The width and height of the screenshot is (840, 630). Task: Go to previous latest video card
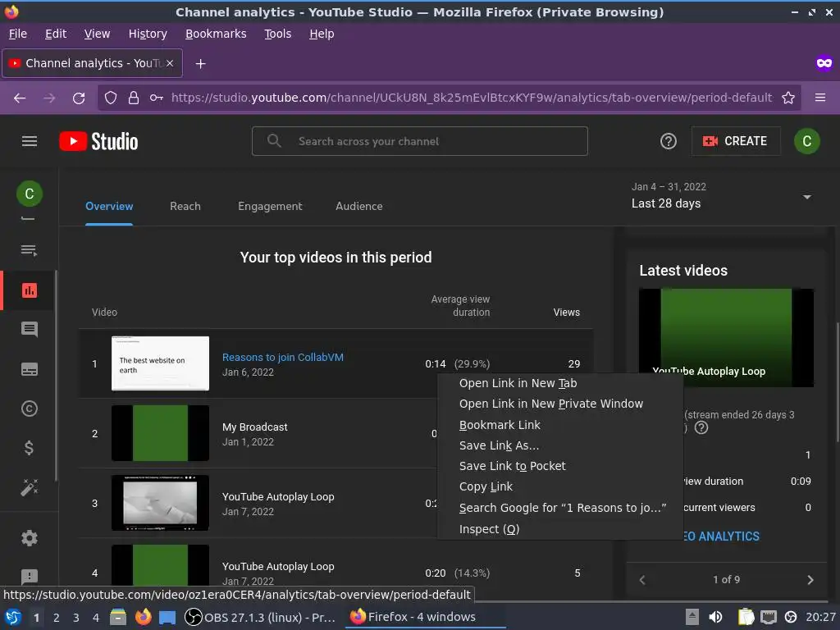tap(642, 580)
